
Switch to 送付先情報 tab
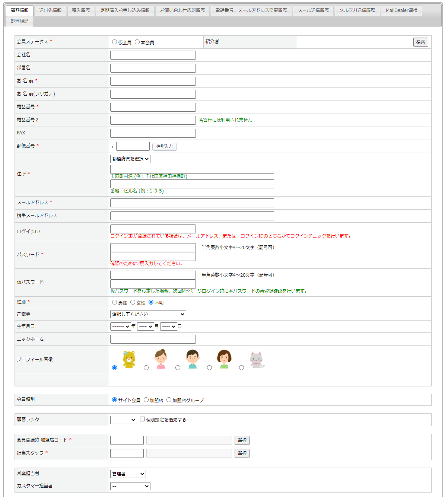50,10
